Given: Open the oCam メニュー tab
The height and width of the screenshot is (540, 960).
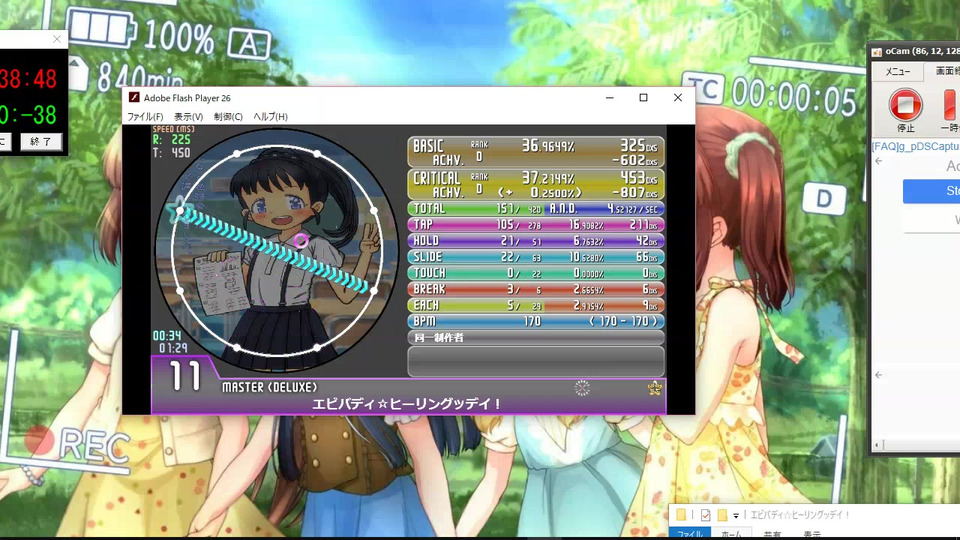Looking at the screenshot, I should [898, 72].
